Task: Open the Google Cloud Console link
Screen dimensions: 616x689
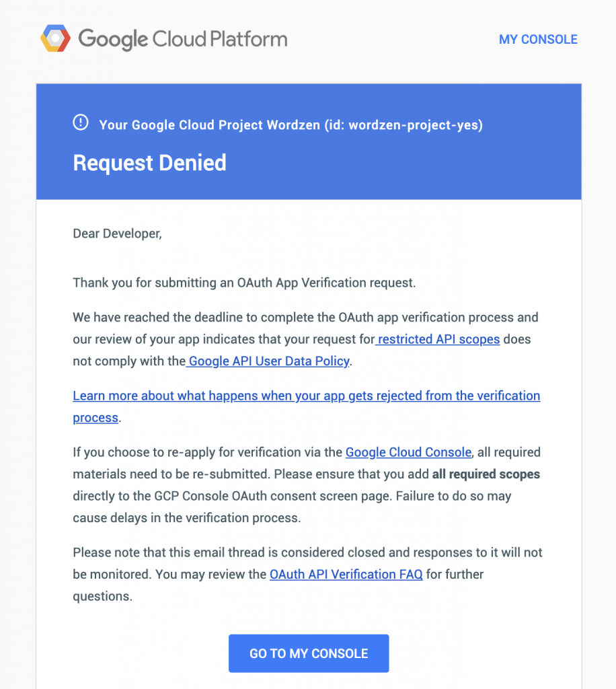Action: pos(408,452)
